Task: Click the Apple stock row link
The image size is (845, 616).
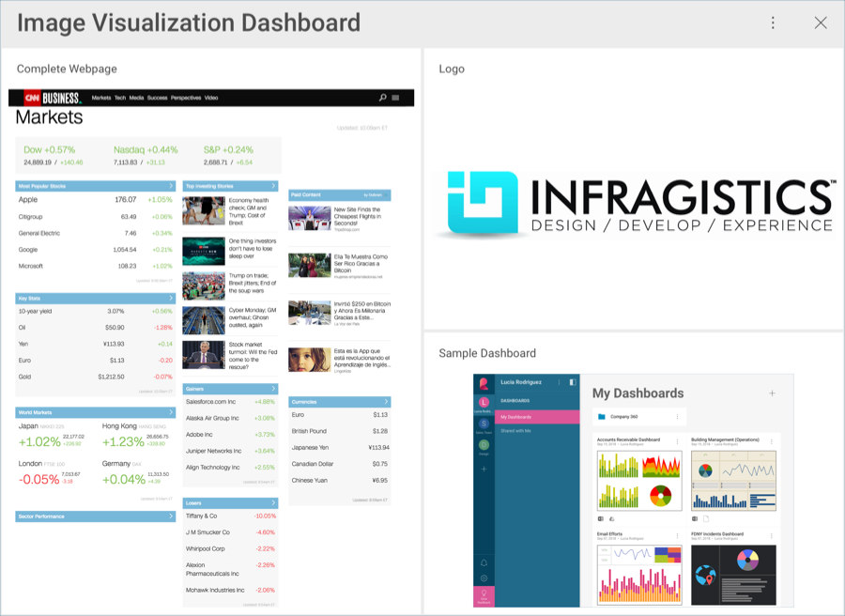Action: click(x=28, y=200)
